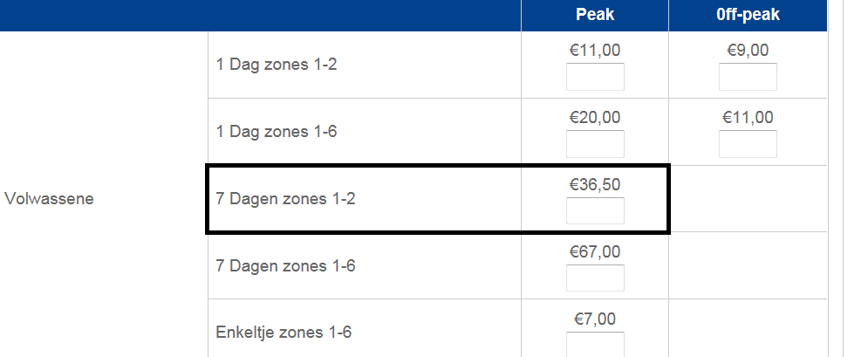Image resolution: width=868 pixels, height=357 pixels.
Task: Click the €20,00 peak price
Action: coord(595,117)
